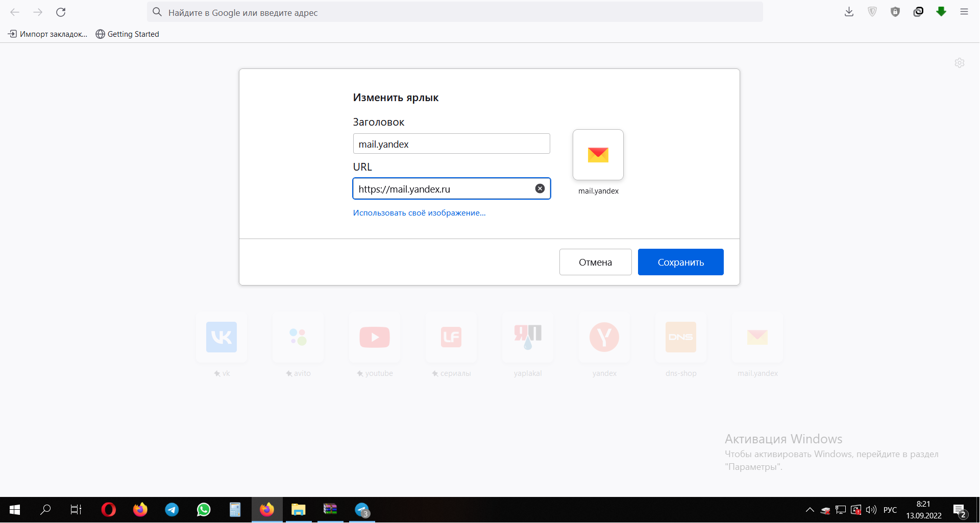Click the browser forward arrow
This screenshot has height=523, width=980.
pos(38,12)
